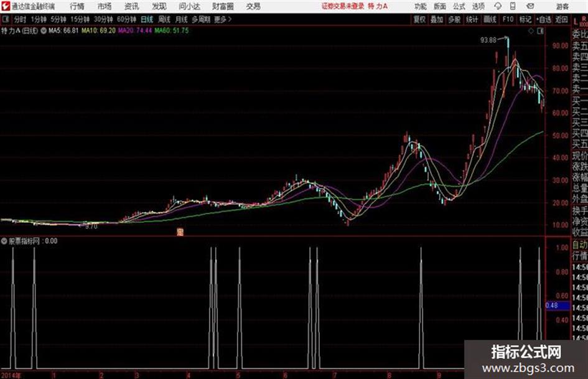Screen dimensions: 588x379
Task: Click the diamond icon at chart top-right
Action: (x=531, y=31)
